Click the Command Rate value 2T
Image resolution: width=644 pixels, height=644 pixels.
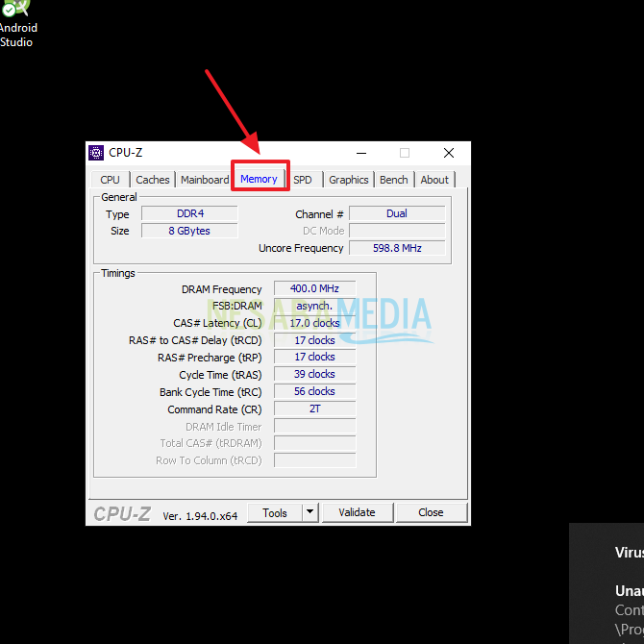pyautogui.click(x=315, y=409)
